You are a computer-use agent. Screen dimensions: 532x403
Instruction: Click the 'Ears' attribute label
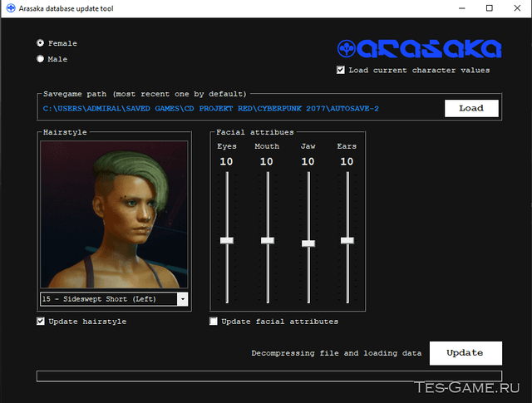coord(347,146)
